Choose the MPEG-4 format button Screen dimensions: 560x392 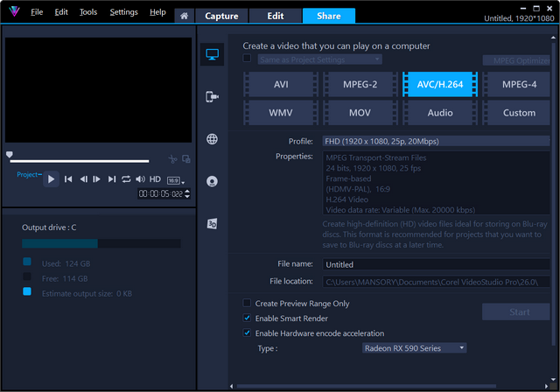[x=519, y=85]
